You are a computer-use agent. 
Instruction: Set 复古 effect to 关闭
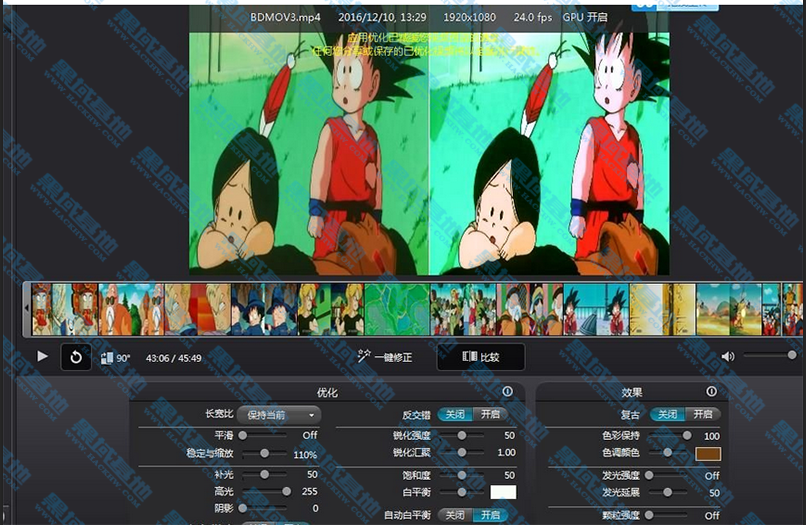668,414
